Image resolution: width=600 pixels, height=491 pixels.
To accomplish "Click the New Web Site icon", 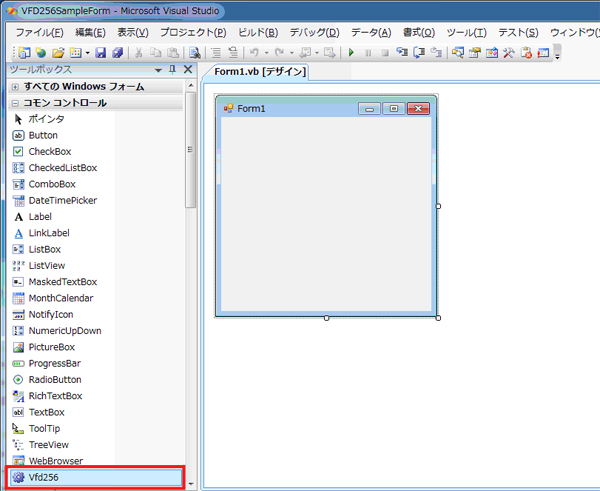I will point(41,52).
